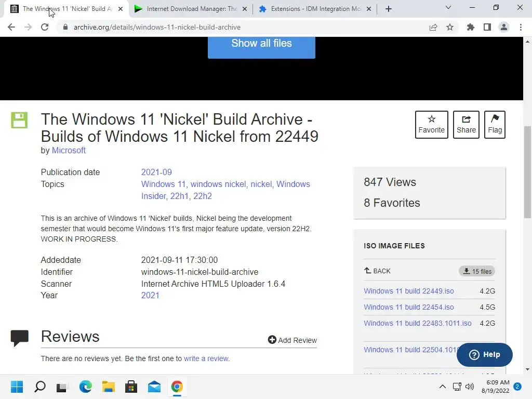Favorite this archive item
This screenshot has height=399, width=532.
[432, 125]
